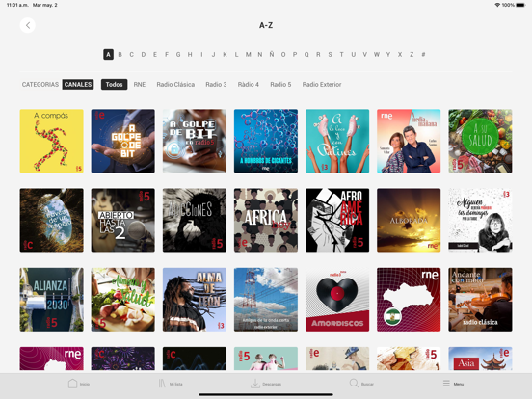Go back using the back arrow button
This screenshot has height=399, width=532.
(x=28, y=25)
